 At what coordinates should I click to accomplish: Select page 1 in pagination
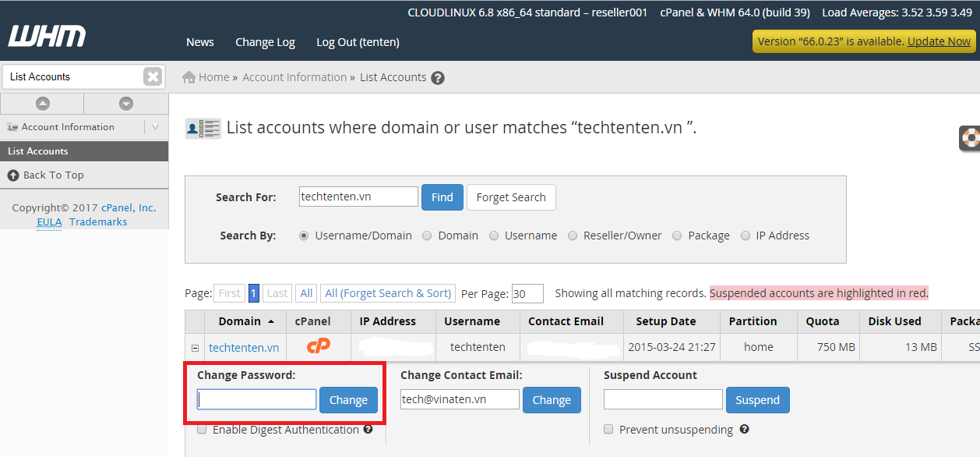click(254, 293)
